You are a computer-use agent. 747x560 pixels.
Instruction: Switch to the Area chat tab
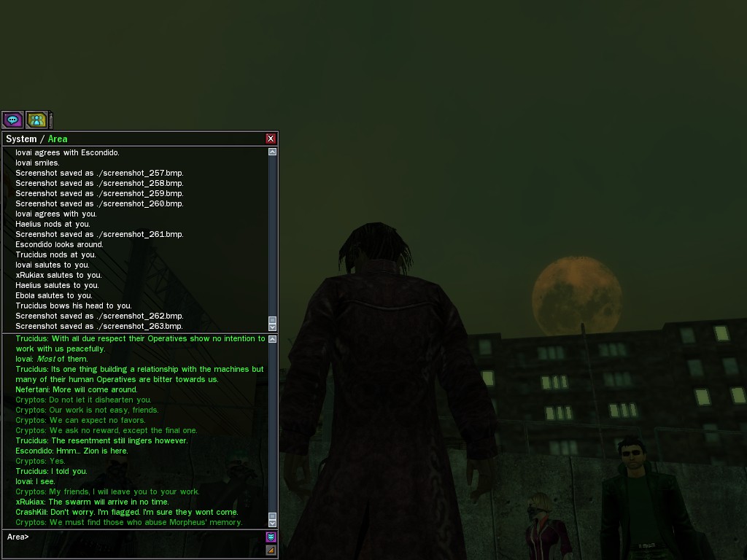point(58,139)
